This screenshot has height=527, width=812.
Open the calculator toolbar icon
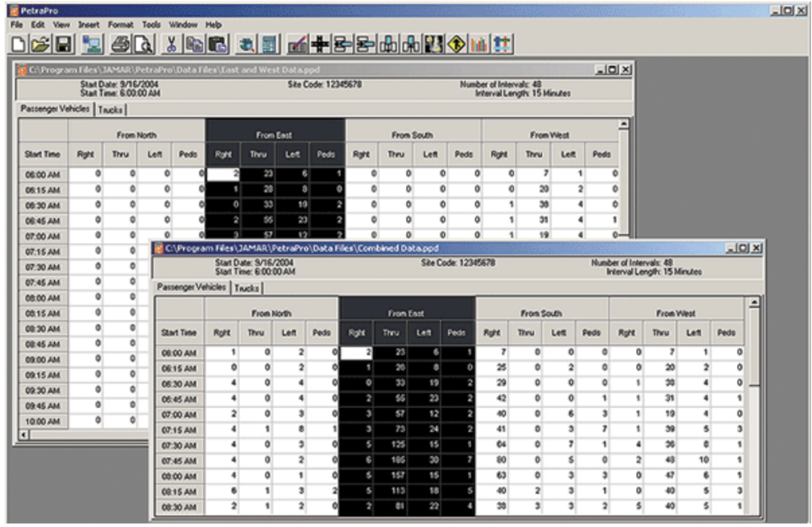pyautogui.click(x=270, y=44)
